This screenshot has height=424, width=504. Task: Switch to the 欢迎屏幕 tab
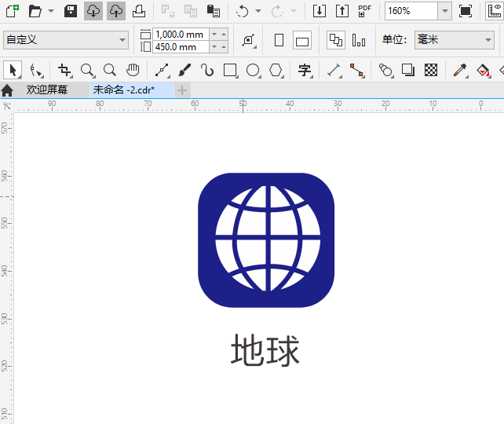click(47, 90)
